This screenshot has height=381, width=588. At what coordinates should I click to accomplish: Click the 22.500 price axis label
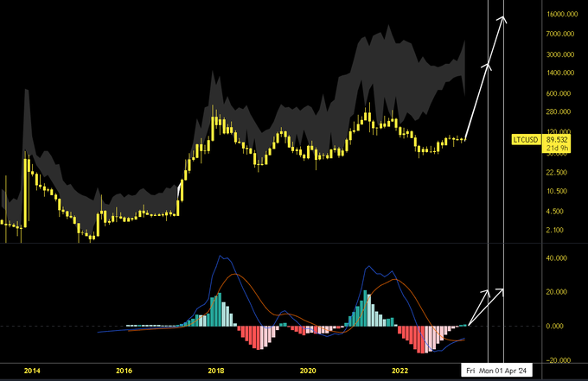pyautogui.click(x=557, y=172)
